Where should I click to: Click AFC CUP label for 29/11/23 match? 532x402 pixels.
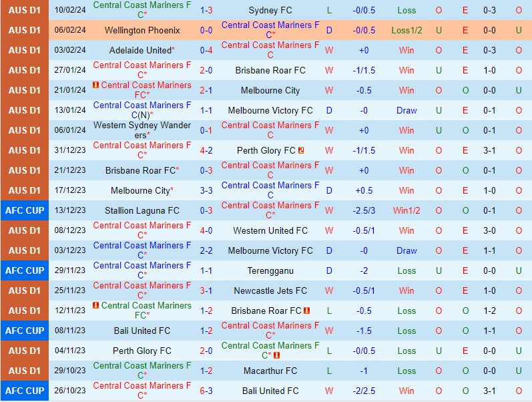(25, 270)
